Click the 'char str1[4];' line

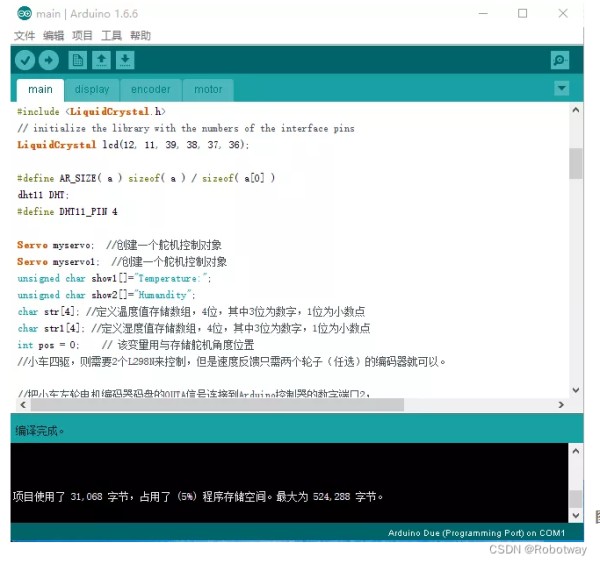pos(194,328)
